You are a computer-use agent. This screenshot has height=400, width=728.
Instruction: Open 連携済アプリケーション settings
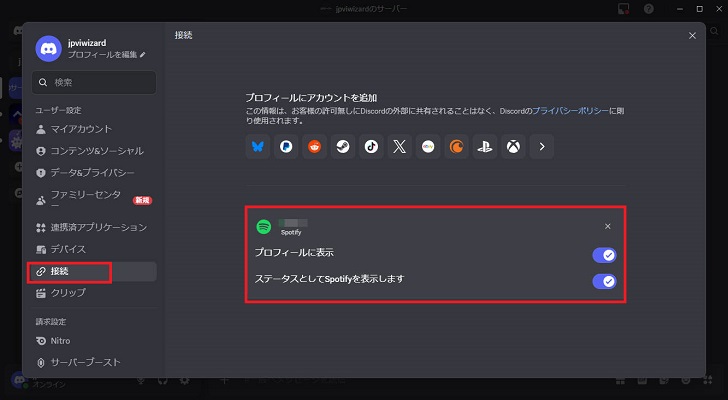point(94,227)
